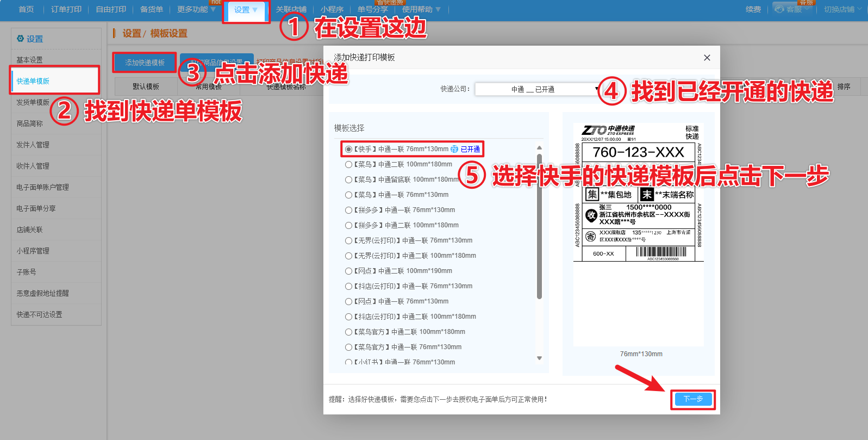Click the 客服 icon in top bar
This screenshot has height=440, width=868.
pos(779,9)
